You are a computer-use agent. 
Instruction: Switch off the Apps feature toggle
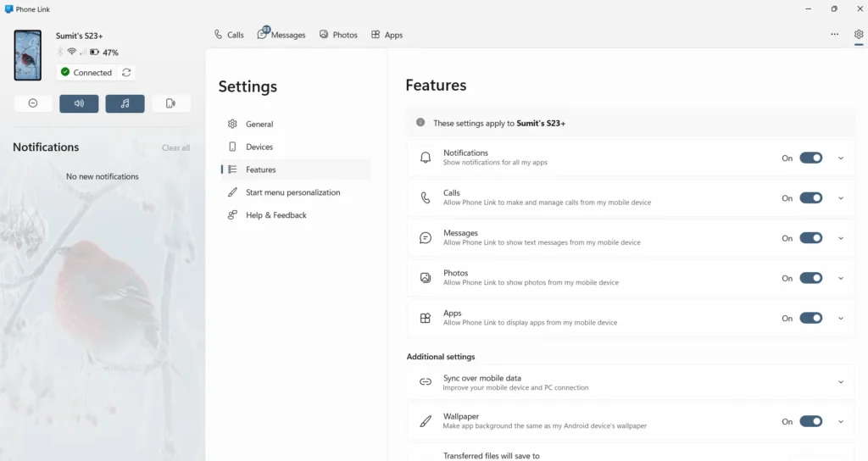811,318
